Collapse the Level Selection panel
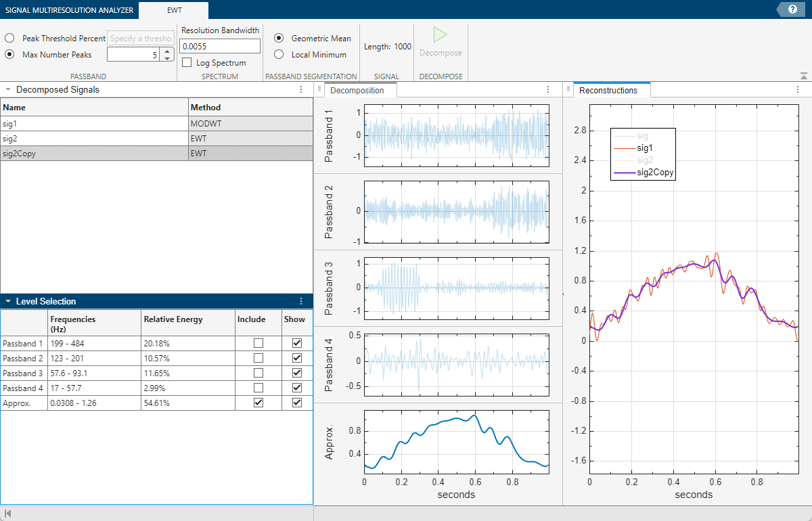The width and height of the screenshot is (812, 521). pyautogui.click(x=7, y=301)
